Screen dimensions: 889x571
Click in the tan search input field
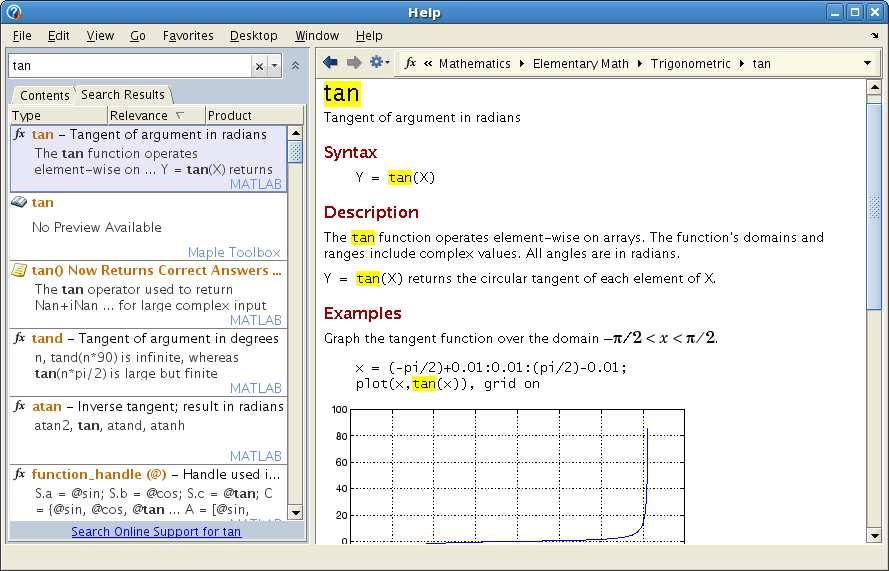(x=129, y=66)
